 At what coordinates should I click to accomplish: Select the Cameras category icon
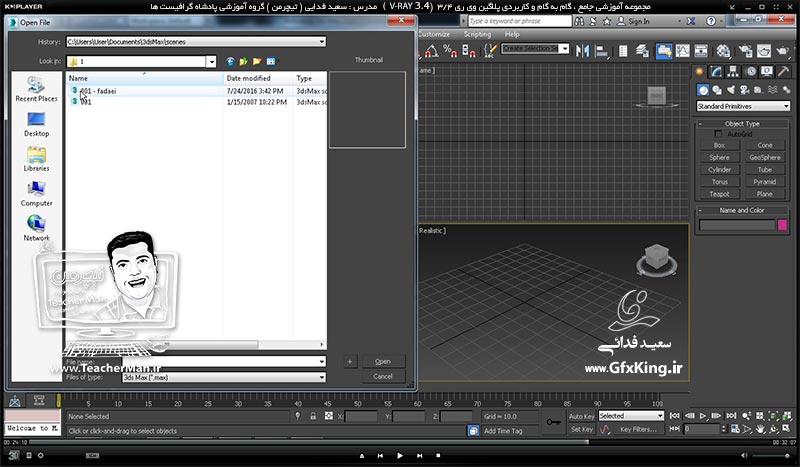click(x=744, y=90)
